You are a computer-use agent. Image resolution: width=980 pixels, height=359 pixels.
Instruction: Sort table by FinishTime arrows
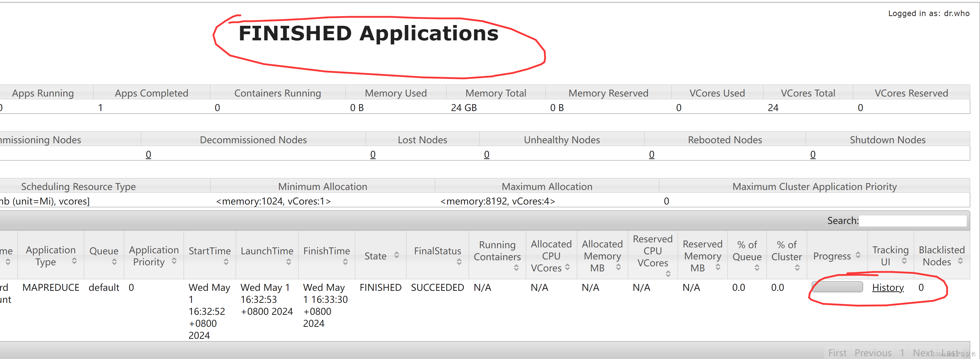(x=345, y=262)
